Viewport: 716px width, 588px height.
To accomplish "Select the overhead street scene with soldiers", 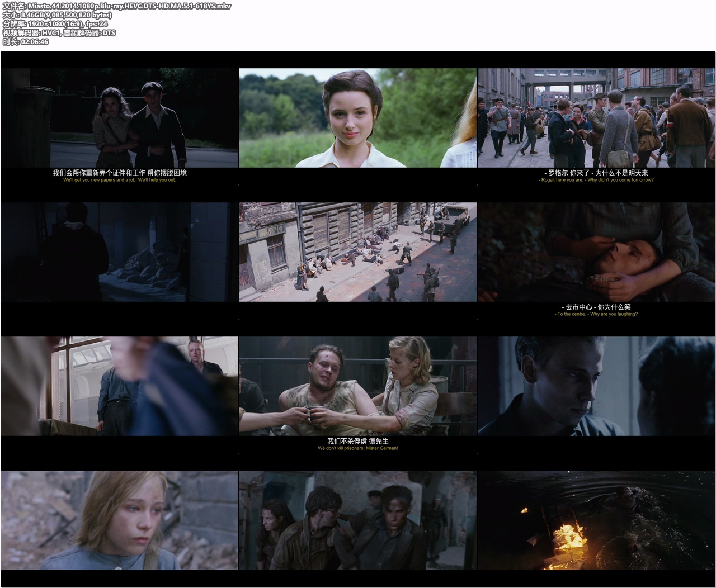I will (x=358, y=252).
